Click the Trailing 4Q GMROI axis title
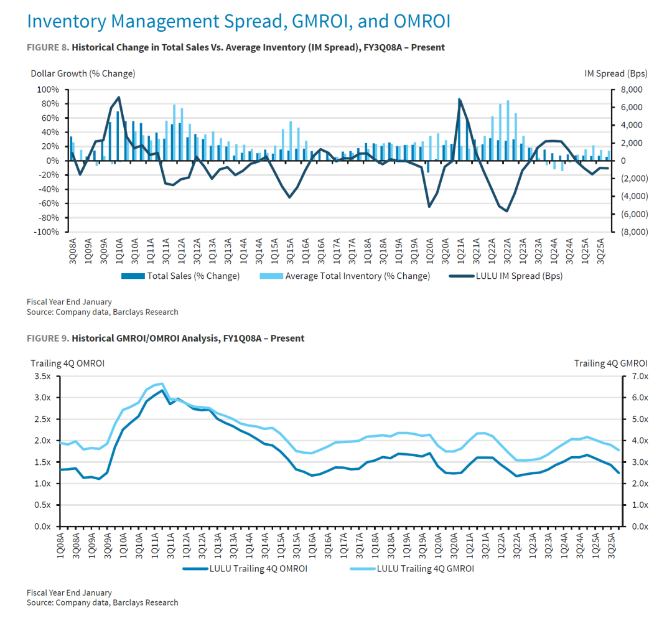Screen dimensions: 672x618 coord(610,363)
